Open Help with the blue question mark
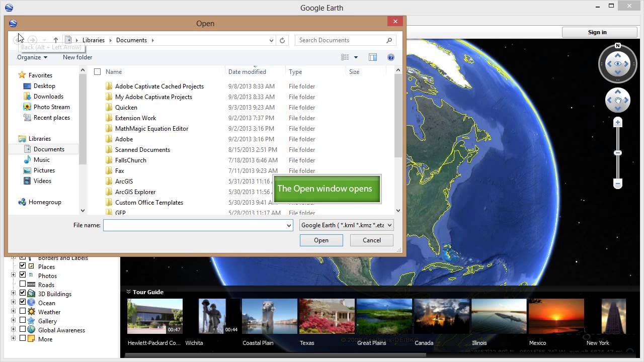The image size is (644, 362). tap(390, 57)
